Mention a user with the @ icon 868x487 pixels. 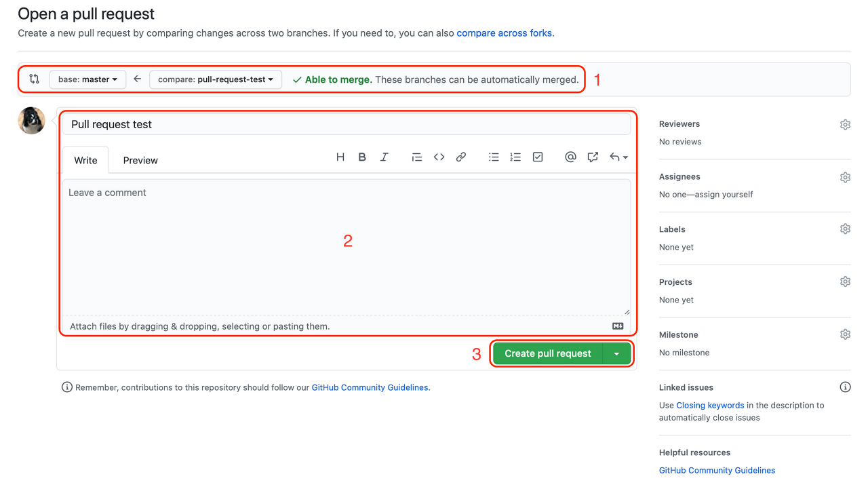click(570, 157)
